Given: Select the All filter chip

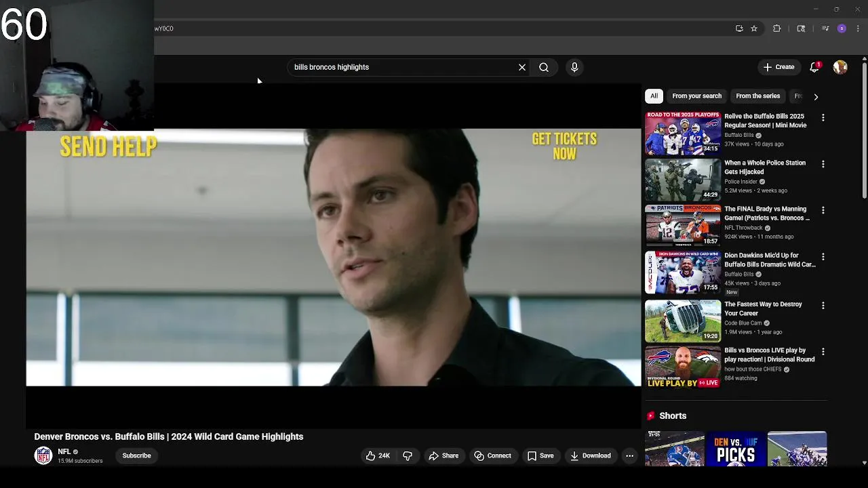Looking at the screenshot, I should (654, 96).
